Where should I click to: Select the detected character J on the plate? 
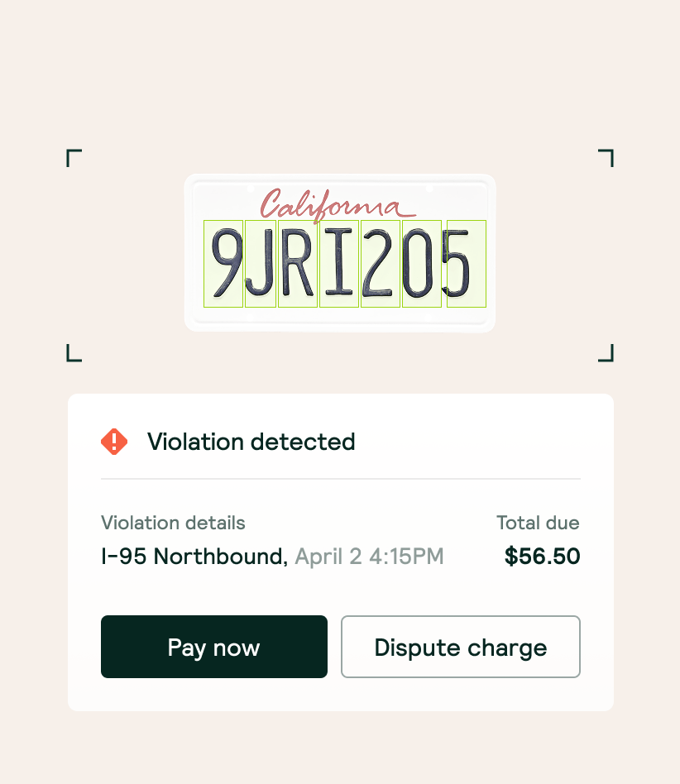point(261,263)
